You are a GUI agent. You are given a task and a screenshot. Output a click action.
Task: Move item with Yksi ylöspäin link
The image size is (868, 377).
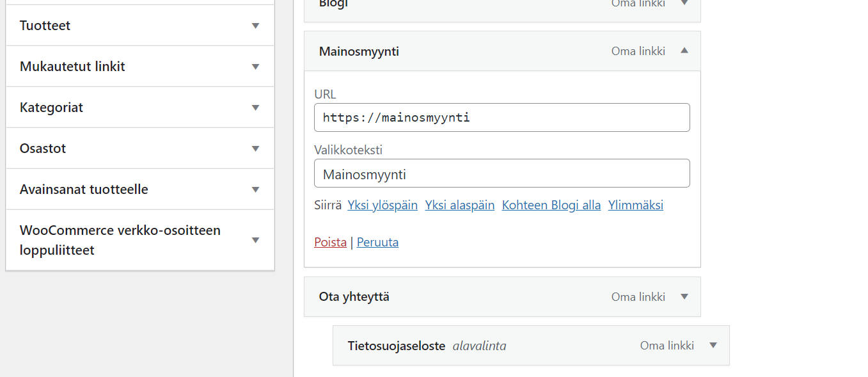[383, 205]
